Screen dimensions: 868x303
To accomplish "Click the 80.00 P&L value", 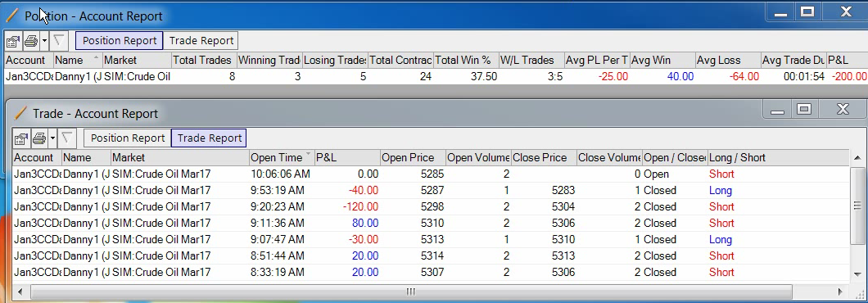I will [x=364, y=224].
